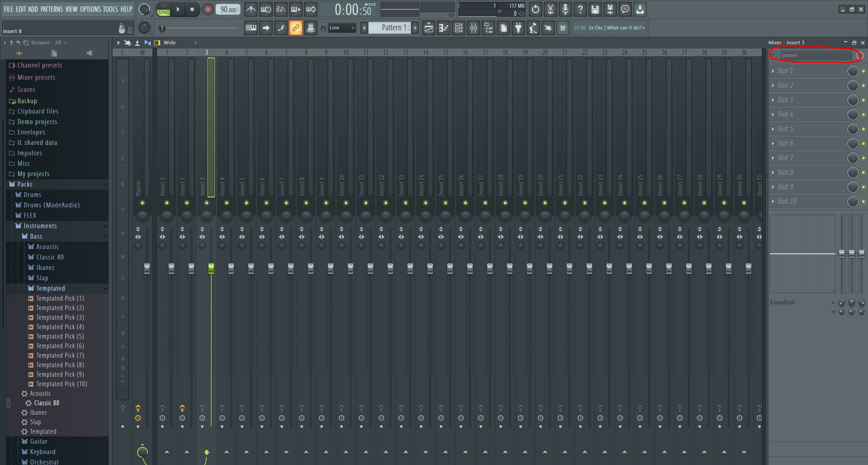Click the render as audio file icon
868x465 pixels.
610,9
